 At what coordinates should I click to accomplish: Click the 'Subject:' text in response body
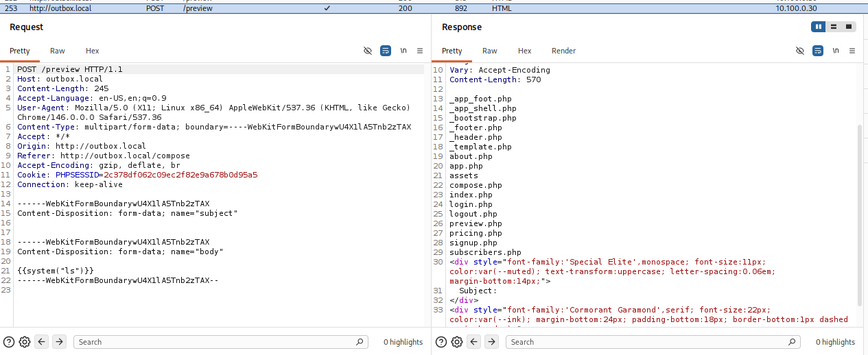point(478,291)
